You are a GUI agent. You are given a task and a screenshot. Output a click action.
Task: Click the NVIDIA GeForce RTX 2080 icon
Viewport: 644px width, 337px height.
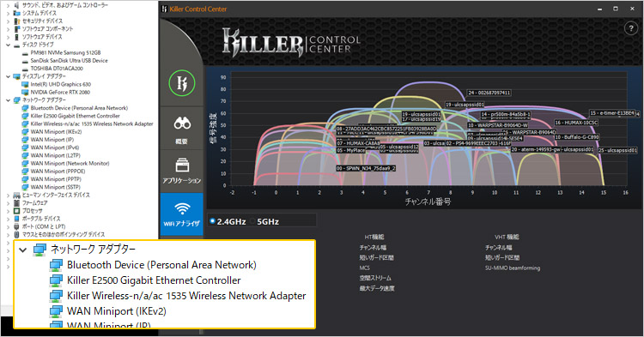point(25,93)
